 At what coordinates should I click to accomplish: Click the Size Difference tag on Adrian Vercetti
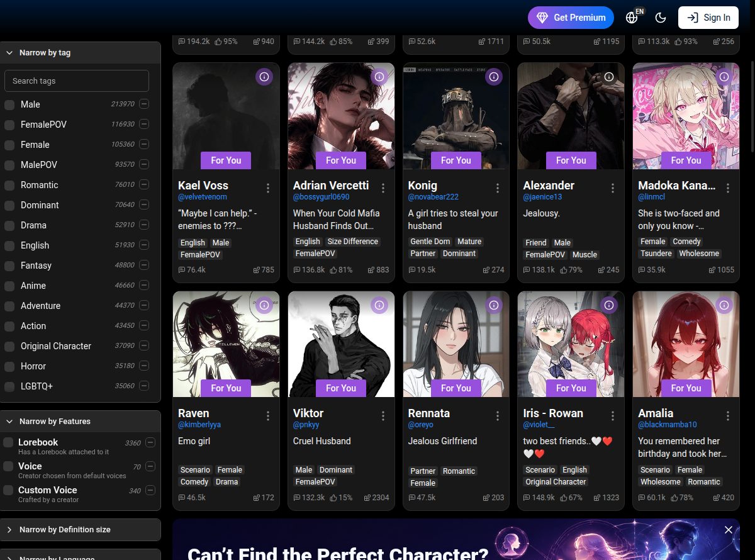pyautogui.click(x=353, y=242)
